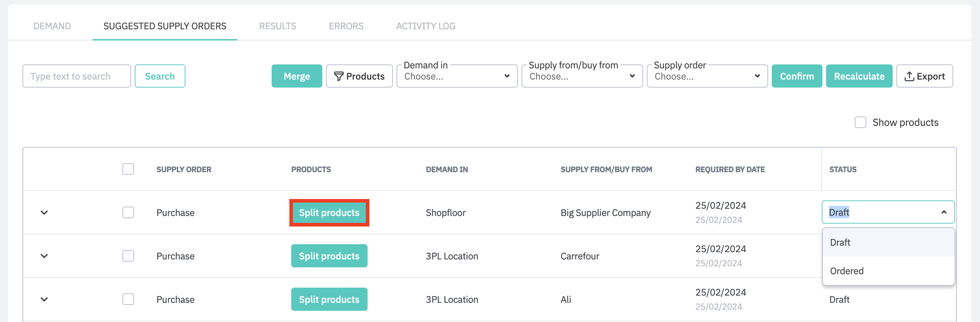Open the Activity Log tab
980x322 pixels.
pos(425,26)
